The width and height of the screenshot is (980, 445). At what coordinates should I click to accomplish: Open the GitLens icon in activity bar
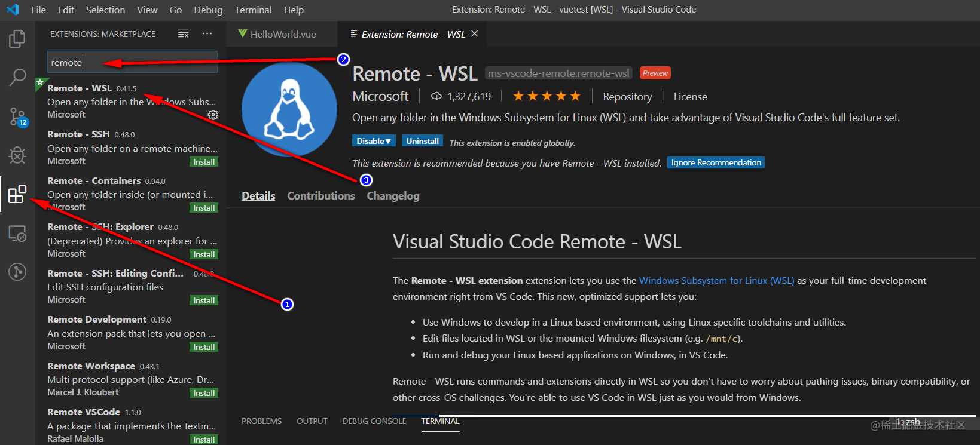point(17,272)
